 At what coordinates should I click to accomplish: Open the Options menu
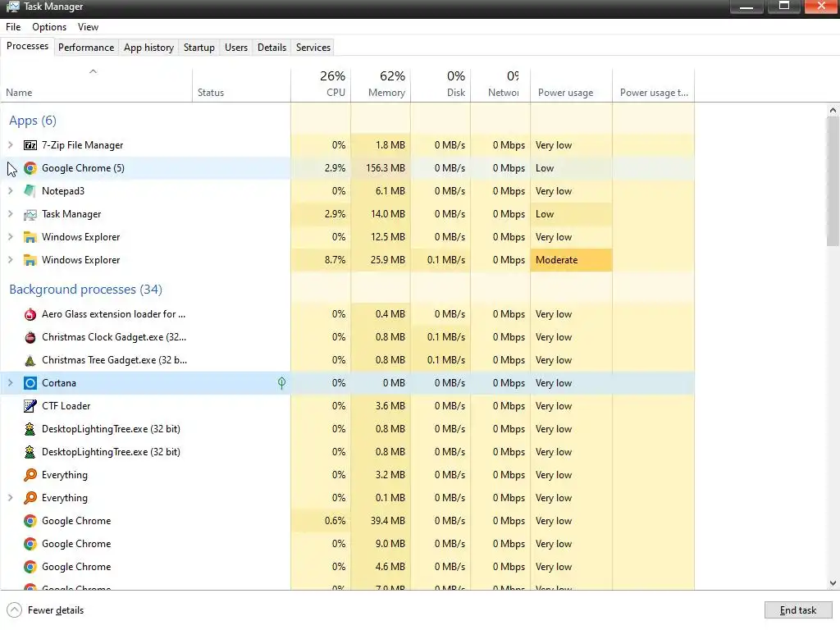click(x=49, y=27)
